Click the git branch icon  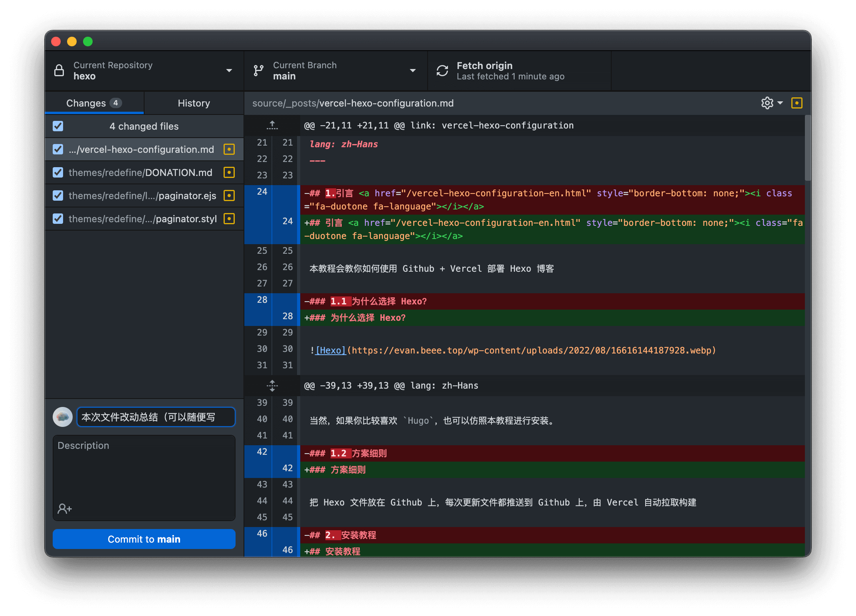pos(258,71)
